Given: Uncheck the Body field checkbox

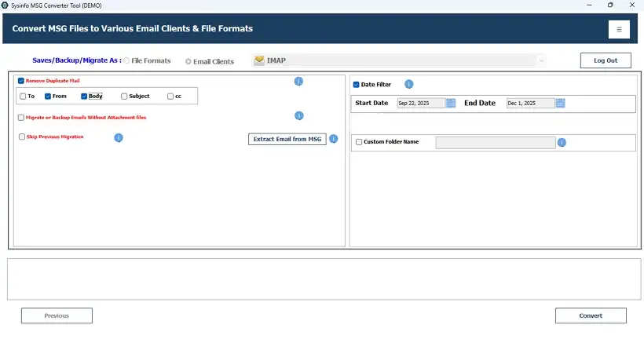Looking at the screenshot, I should (84, 97).
